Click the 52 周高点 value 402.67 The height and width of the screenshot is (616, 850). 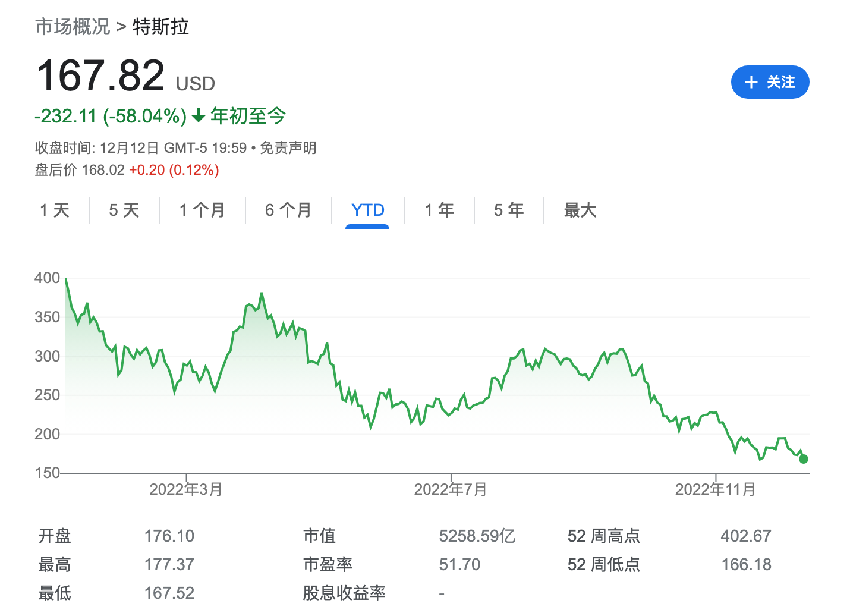[x=745, y=536]
